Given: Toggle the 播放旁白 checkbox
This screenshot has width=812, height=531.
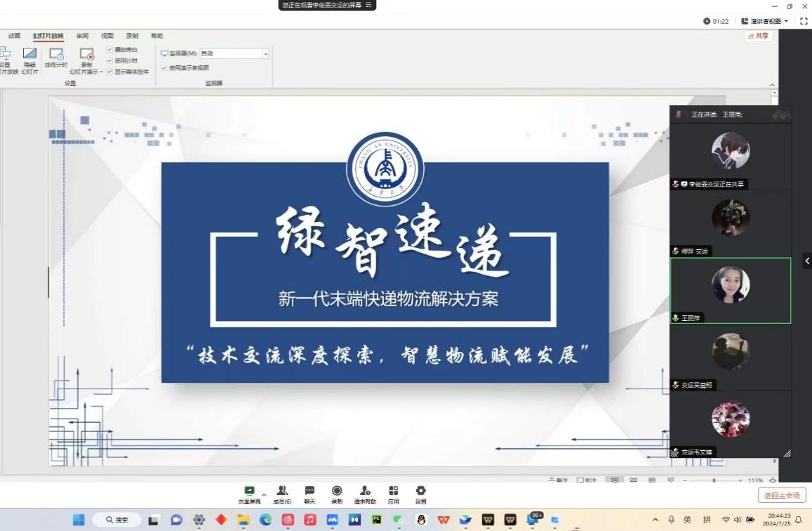Looking at the screenshot, I should click(x=109, y=50).
